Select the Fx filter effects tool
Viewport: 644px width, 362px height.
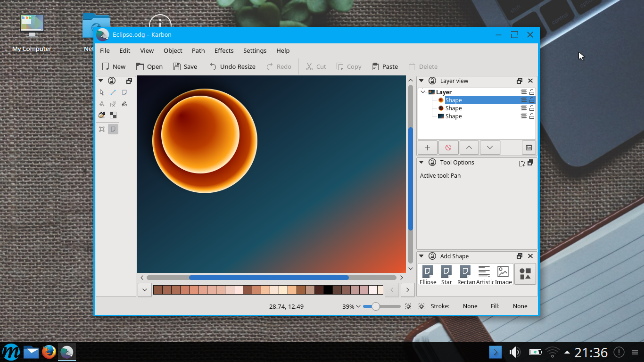[113, 104]
